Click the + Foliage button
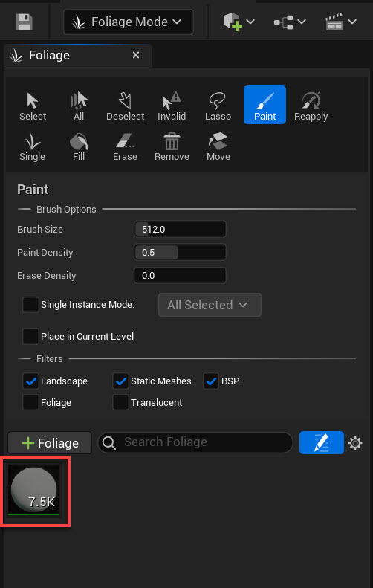This screenshot has width=373, height=588. click(50, 443)
